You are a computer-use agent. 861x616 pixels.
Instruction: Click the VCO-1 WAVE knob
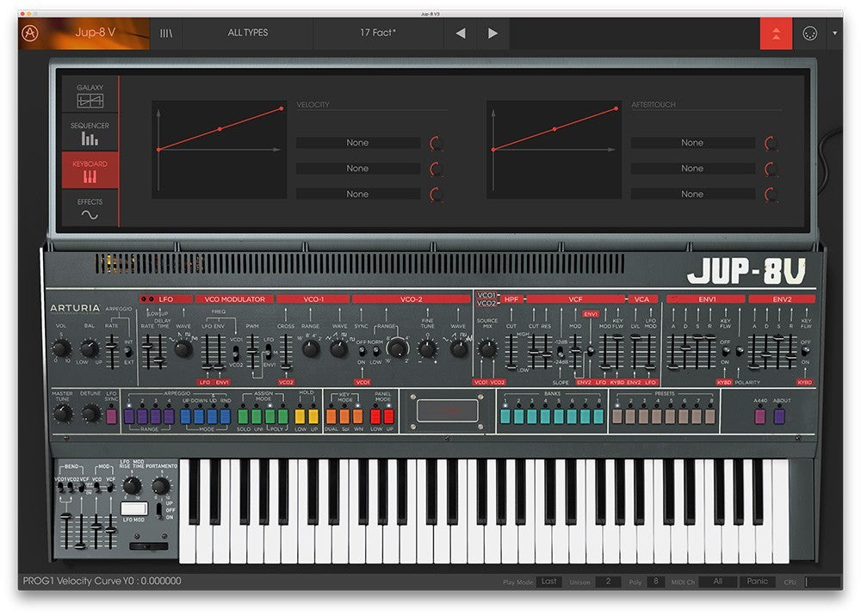tap(338, 348)
